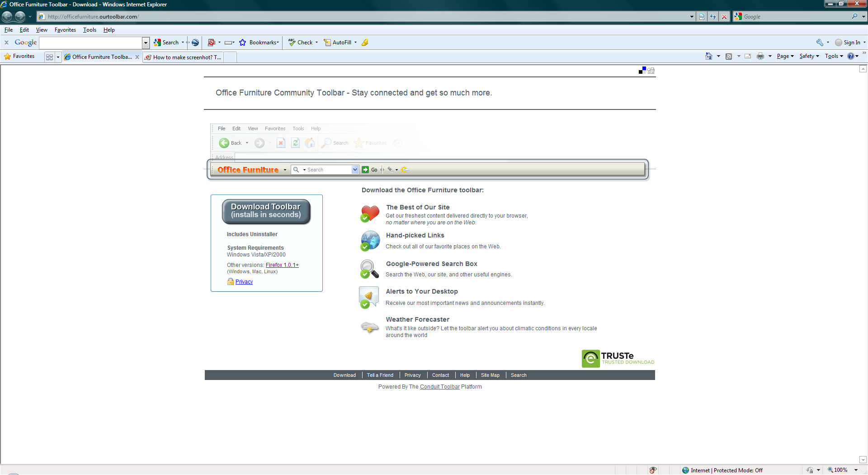Close the Office Furniture Toolbar tab
Screen dimensions: 868x475
coord(137,57)
